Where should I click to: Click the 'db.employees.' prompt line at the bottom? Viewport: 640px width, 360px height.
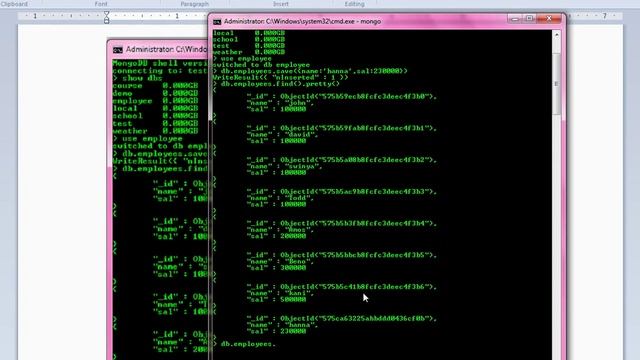click(244, 344)
